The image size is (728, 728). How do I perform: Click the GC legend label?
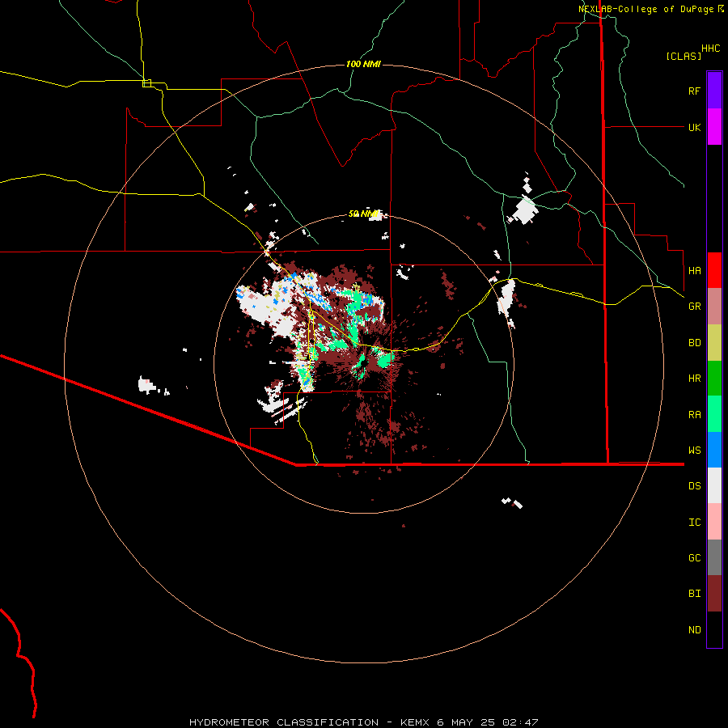[694, 557]
